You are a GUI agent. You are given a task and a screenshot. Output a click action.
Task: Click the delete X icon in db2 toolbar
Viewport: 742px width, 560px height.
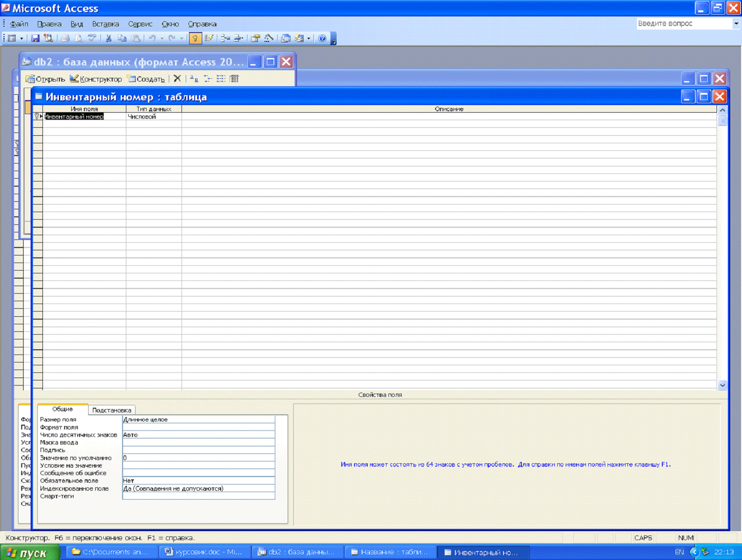tap(177, 79)
